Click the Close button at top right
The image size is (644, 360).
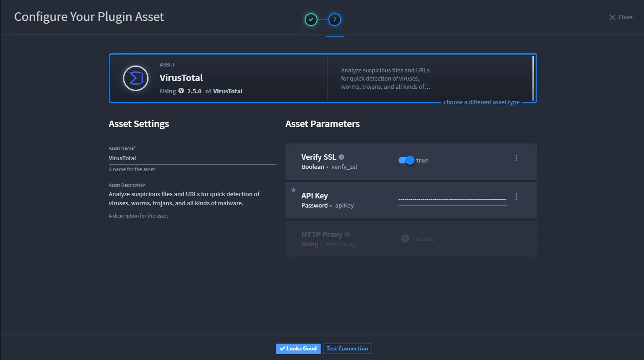pyautogui.click(x=621, y=17)
